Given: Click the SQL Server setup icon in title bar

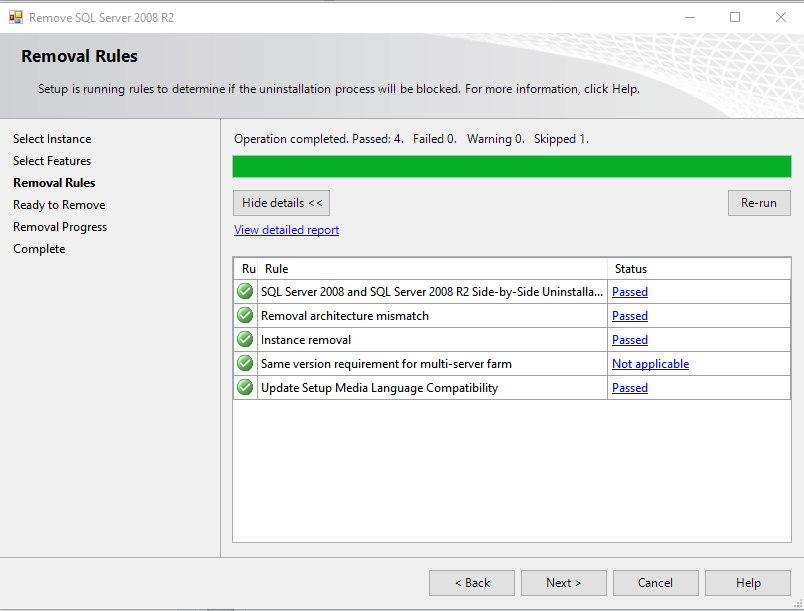Looking at the screenshot, I should [x=16, y=17].
